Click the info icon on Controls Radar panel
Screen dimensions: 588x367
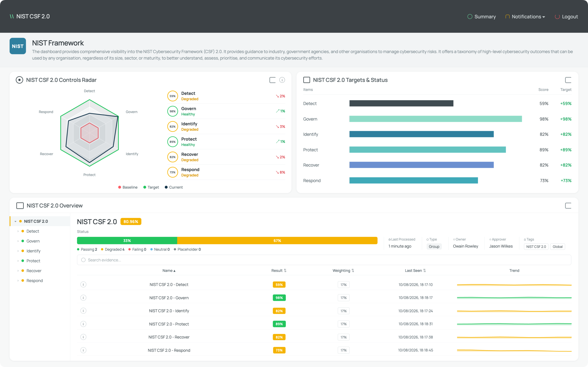coord(282,80)
